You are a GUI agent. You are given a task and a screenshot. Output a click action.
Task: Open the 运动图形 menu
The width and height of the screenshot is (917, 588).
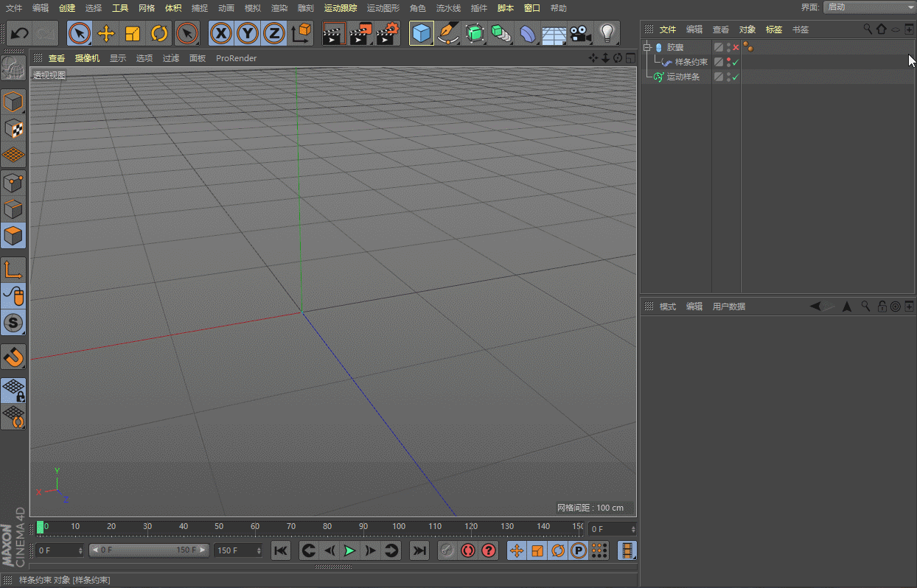383,8
